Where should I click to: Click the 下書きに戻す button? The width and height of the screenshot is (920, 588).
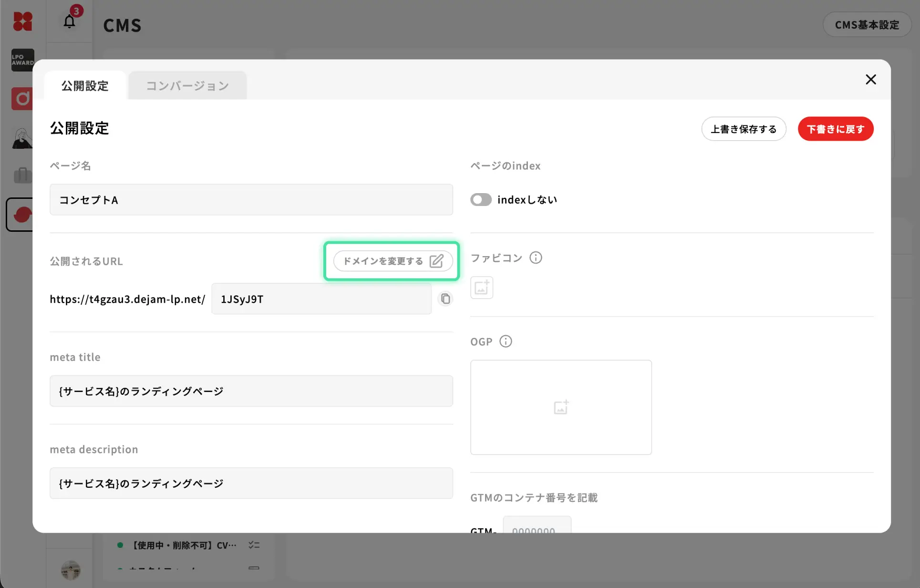(x=835, y=129)
